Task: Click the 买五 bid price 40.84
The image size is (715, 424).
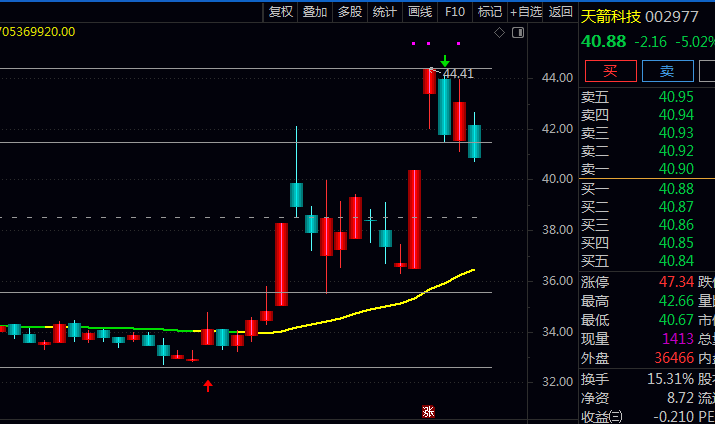Action: [x=676, y=261]
